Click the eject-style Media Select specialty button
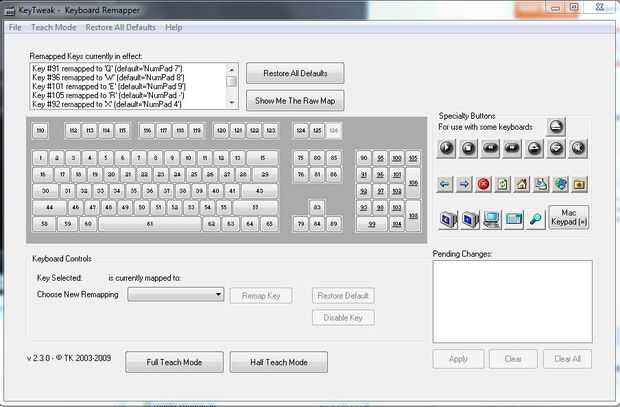Screen dimensions: 620x407 tap(556, 127)
